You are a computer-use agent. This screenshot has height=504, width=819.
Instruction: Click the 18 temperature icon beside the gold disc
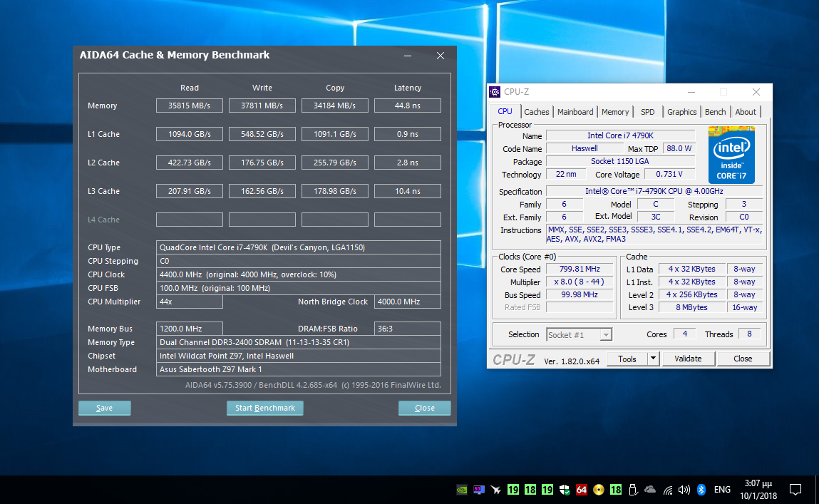tap(616, 489)
